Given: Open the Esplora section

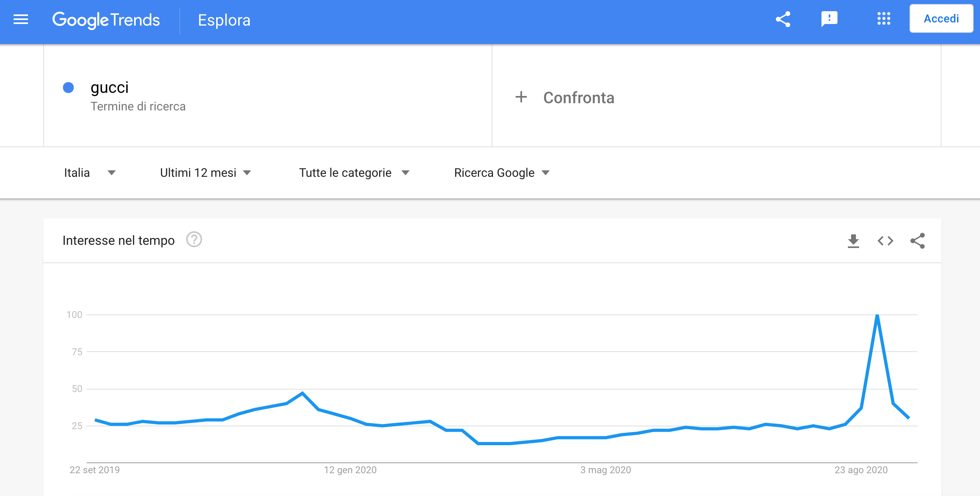Looking at the screenshot, I should [x=224, y=20].
